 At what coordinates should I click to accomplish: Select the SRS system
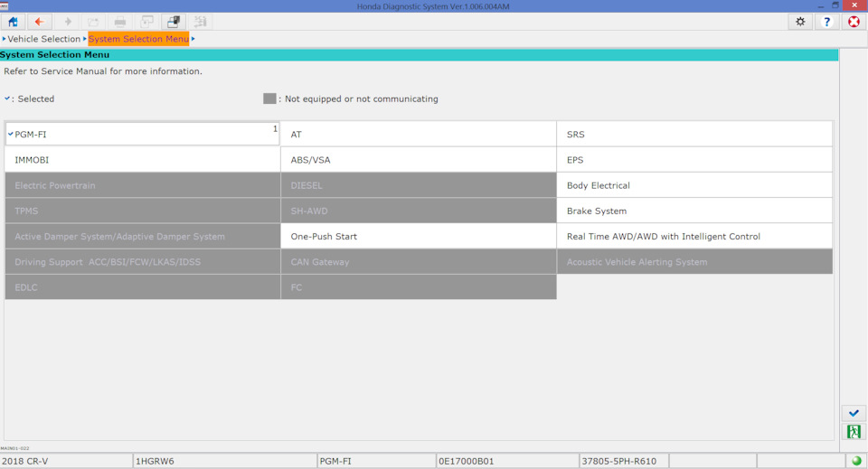point(694,134)
